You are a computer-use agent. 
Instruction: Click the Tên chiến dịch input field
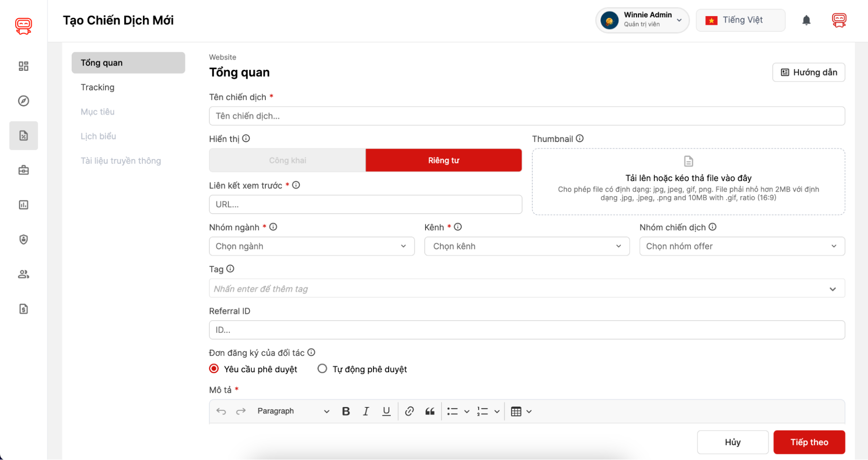coord(526,116)
